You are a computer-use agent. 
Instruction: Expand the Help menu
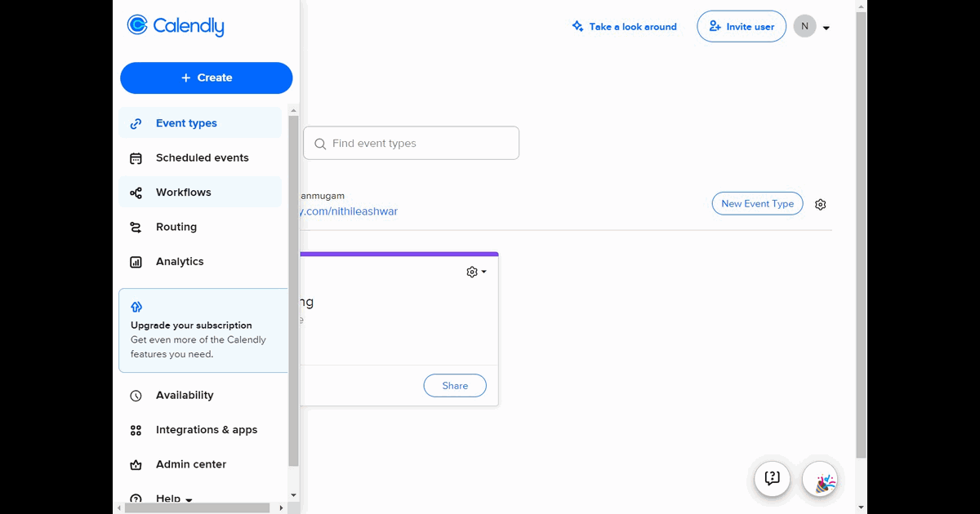point(174,497)
